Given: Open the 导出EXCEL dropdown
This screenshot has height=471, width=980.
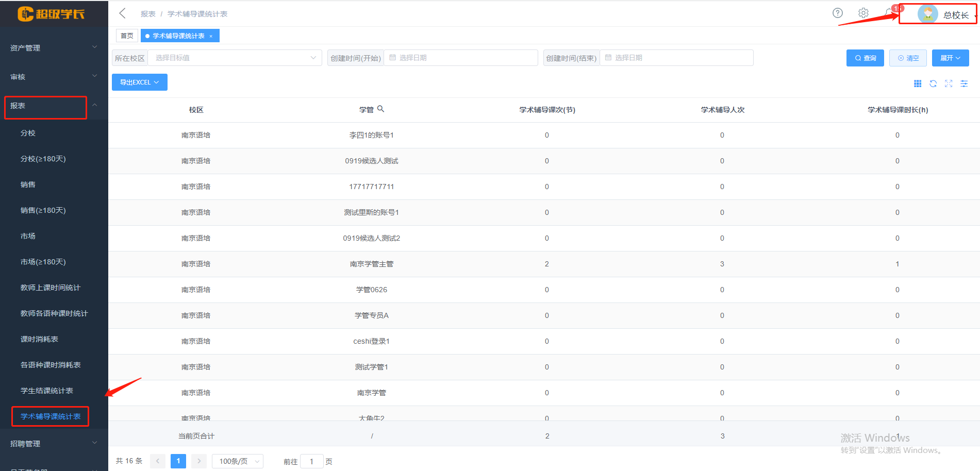Looking at the screenshot, I should pyautogui.click(x=139, y=82).
